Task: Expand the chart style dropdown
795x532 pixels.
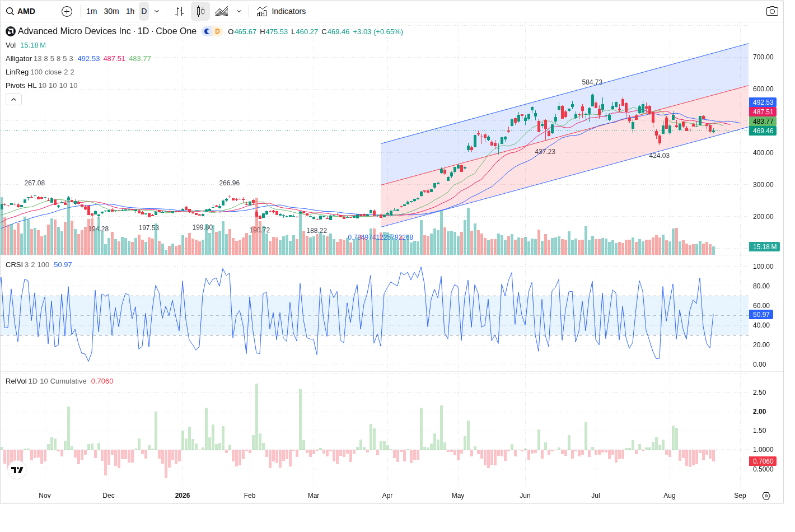Action: click(239, 11)
